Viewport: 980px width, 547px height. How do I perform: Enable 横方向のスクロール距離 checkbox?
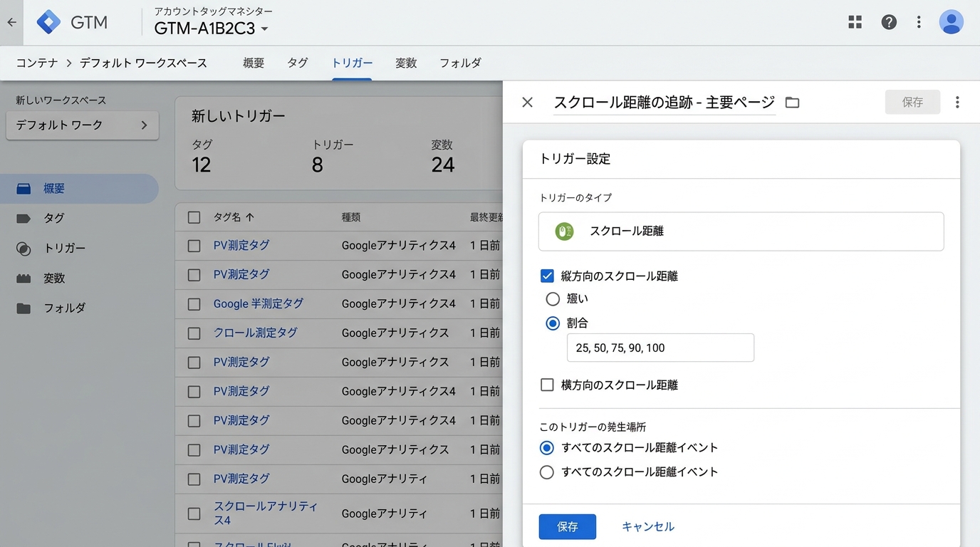(547, 385)
